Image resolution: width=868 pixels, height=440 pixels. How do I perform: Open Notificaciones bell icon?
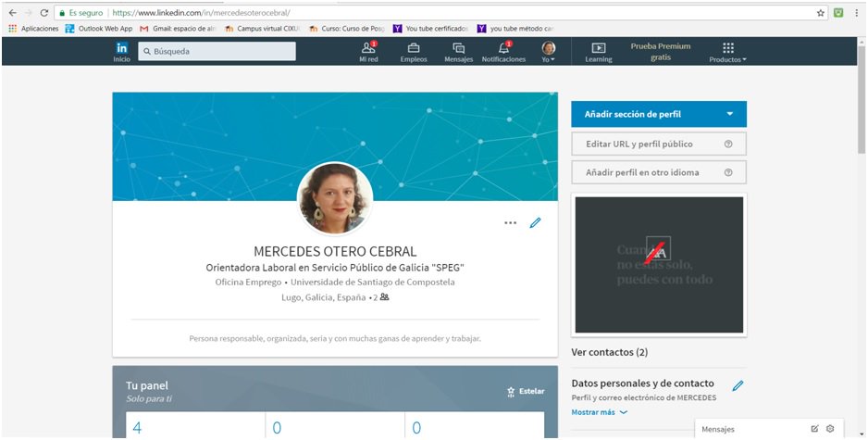pos(503,52)
